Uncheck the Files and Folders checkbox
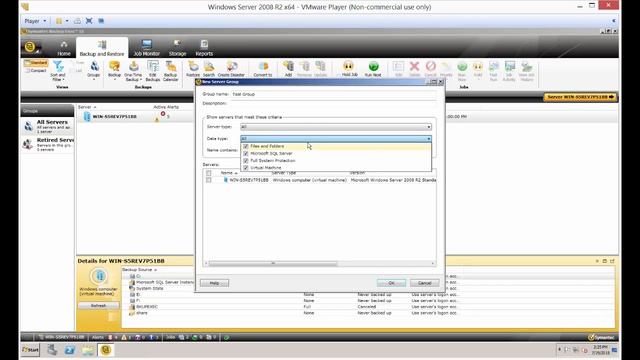640x360 pixels. (x=246, y=146)
